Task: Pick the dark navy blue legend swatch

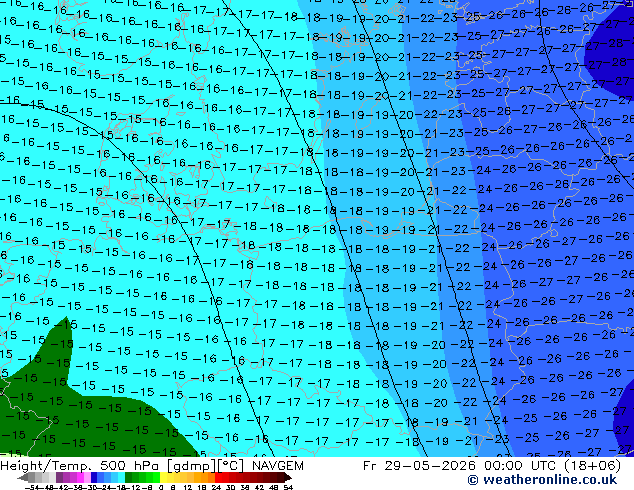Action: click(x=94, y=478)
